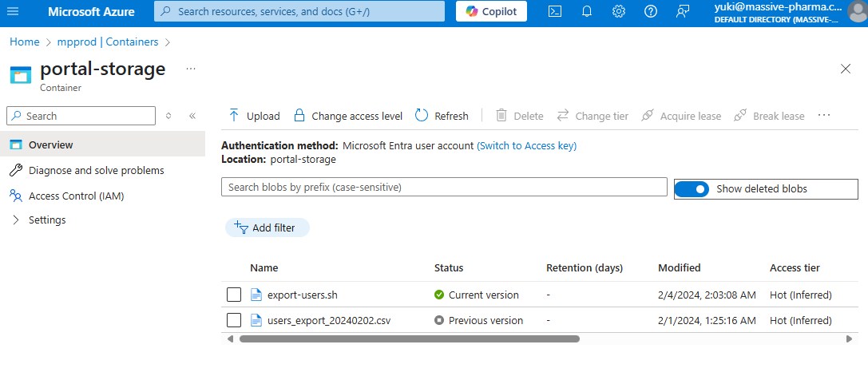Click the Upload toolbar button

pyautogui.click(x=254, y=116)
